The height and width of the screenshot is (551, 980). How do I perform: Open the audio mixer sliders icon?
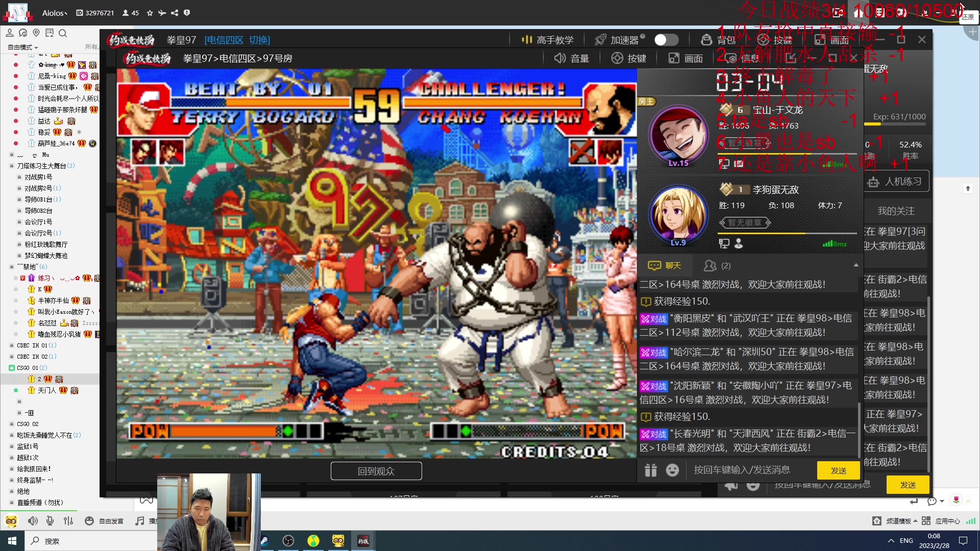point(68,521)
